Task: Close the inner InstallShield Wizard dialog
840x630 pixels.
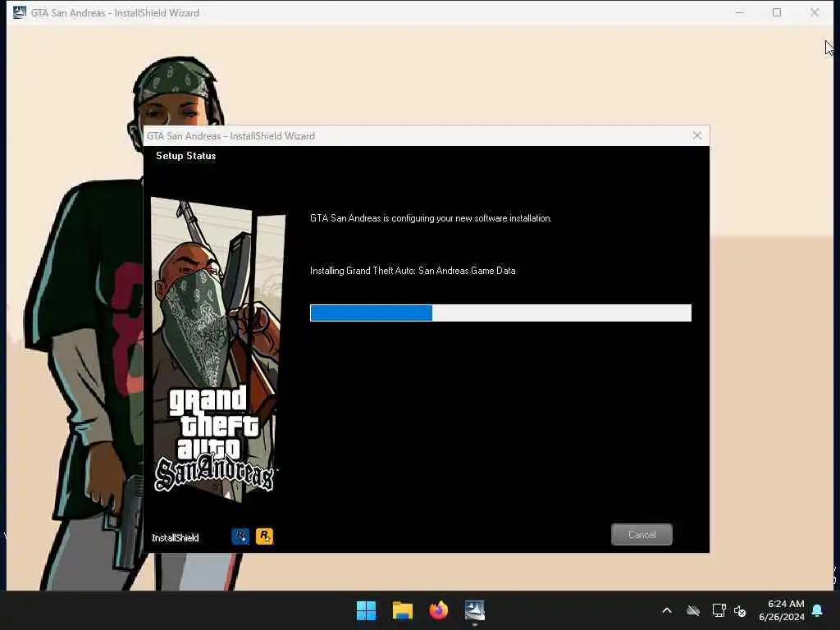Action: tap(696, 135)
